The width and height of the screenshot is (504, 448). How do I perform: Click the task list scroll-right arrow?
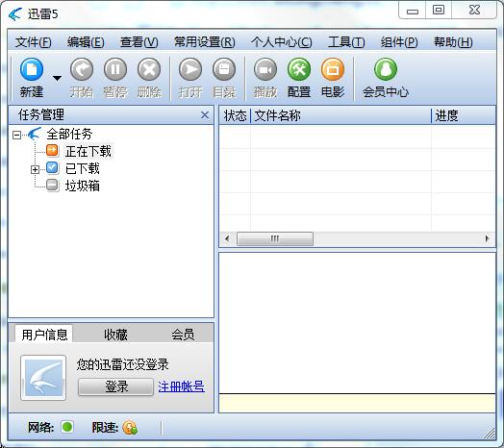488,238
